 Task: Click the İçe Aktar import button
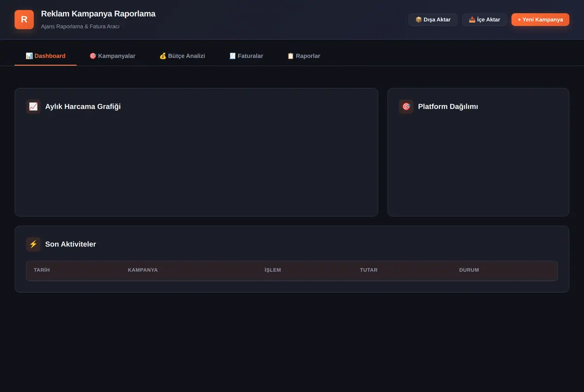click(x=484, y=19)
